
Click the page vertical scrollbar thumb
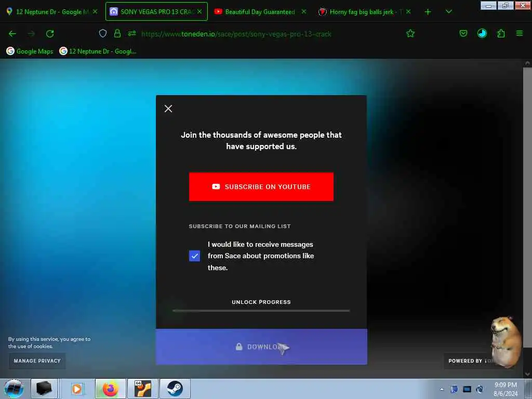click(x=527, y=207)
